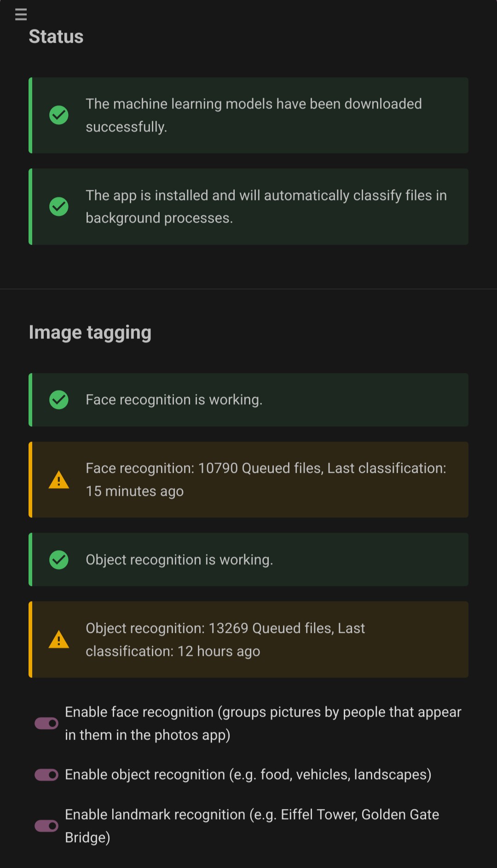Select the face recognition queued files notice
This screenshot has height=868, width=497.
248,480
